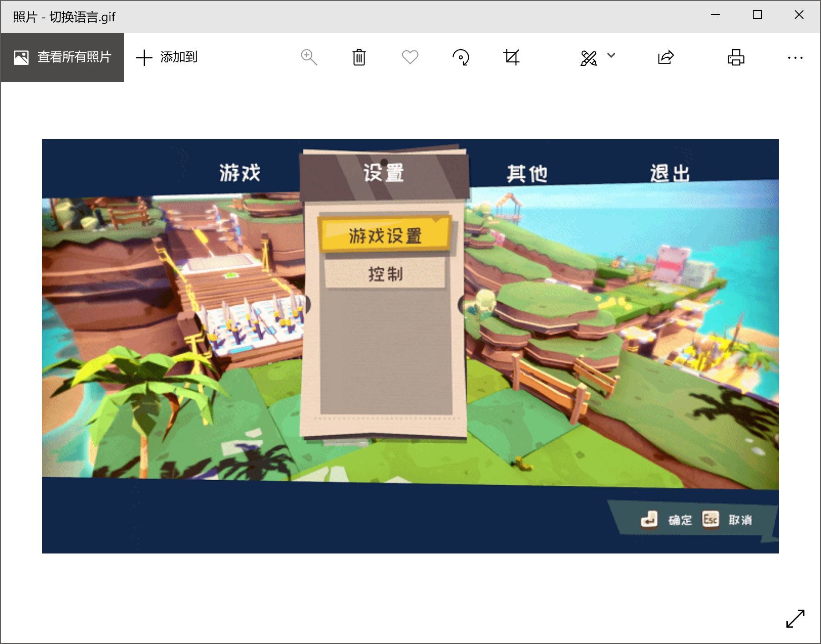Click the Esc key 取消 icon
Image resolution: width=821 pixels, height=644 pixels.
[710, 519]
